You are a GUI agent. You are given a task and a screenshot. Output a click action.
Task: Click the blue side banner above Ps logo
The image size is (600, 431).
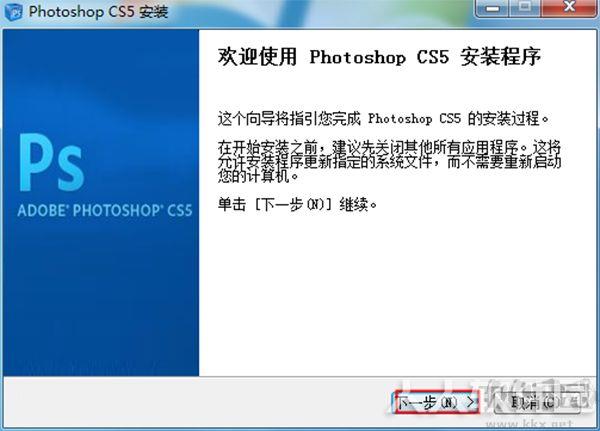pos(101,80)
